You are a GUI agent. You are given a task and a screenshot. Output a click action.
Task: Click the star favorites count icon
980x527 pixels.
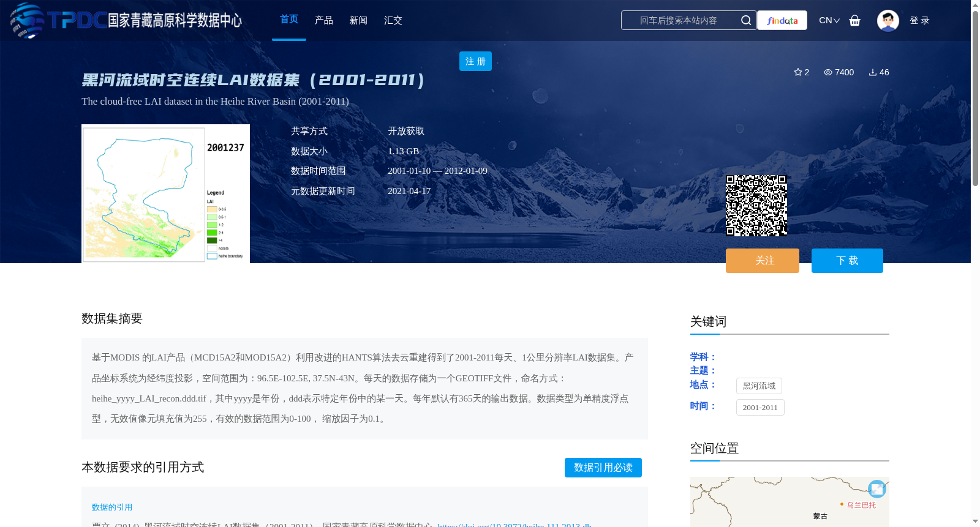pos(798,72)
